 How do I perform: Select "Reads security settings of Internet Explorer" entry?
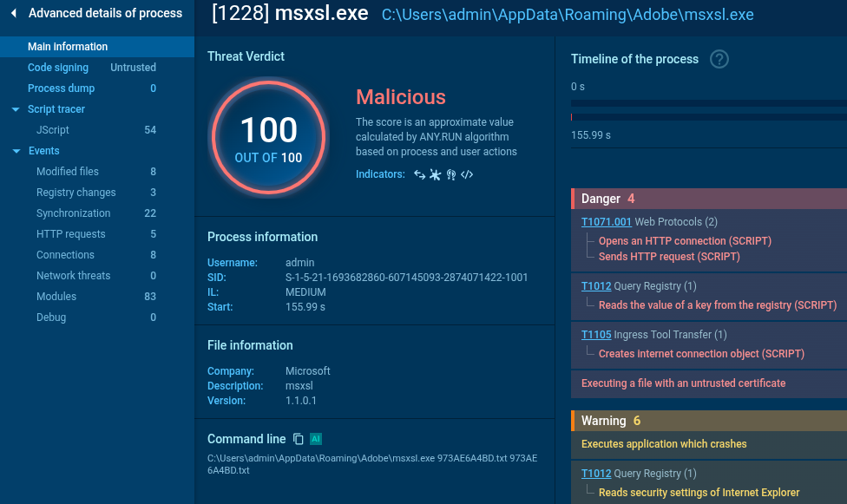click(699, 493)
